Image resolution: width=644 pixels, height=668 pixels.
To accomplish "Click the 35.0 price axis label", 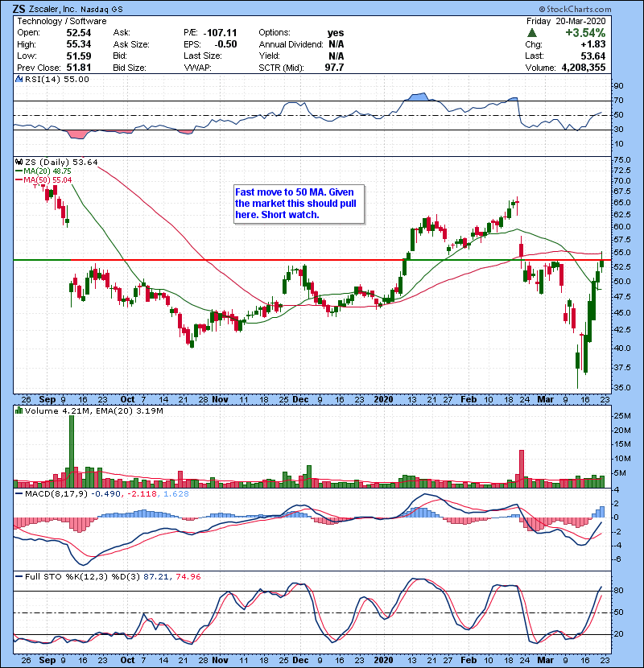I will tap(621, 388).
